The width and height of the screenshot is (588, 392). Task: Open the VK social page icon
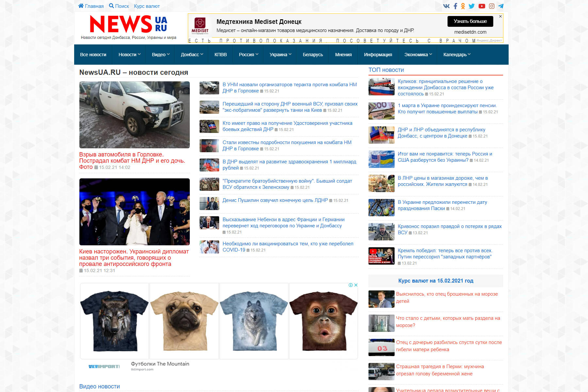point(446,6)
